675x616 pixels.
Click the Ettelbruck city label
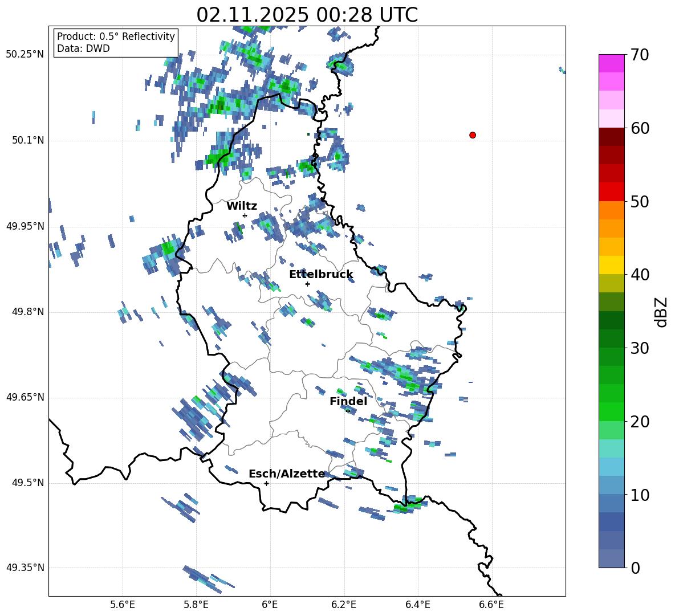pyautogui.click(x=320, y=275)
